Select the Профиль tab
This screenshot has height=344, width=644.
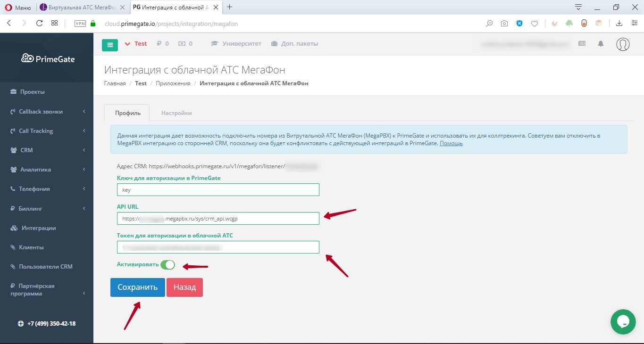click(127, 113)
